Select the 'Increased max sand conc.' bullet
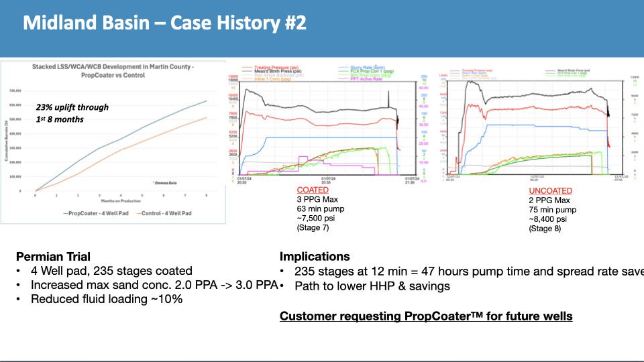Screen dimensions: 644x362 point(154,285)
